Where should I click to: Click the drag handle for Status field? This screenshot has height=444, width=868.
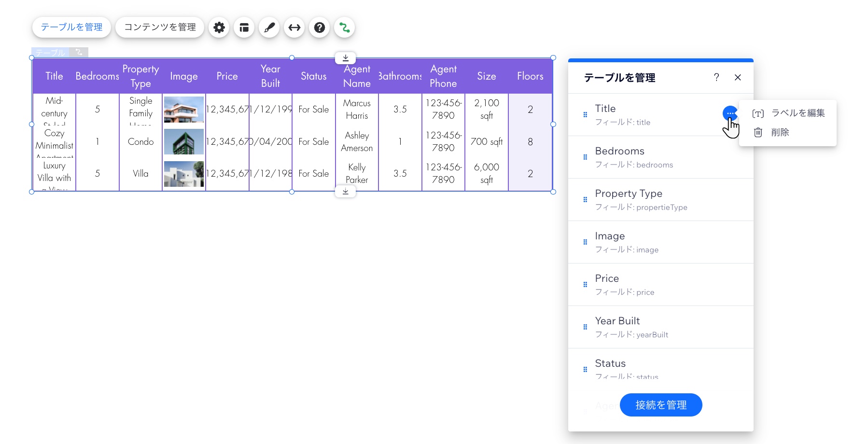(x=585, y=370)
